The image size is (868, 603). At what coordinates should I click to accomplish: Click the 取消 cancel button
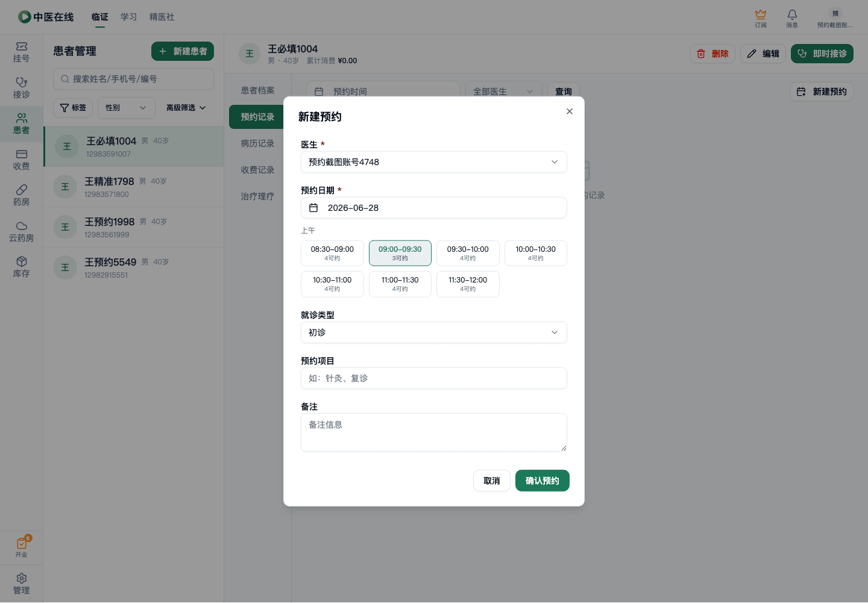[492, 481]
